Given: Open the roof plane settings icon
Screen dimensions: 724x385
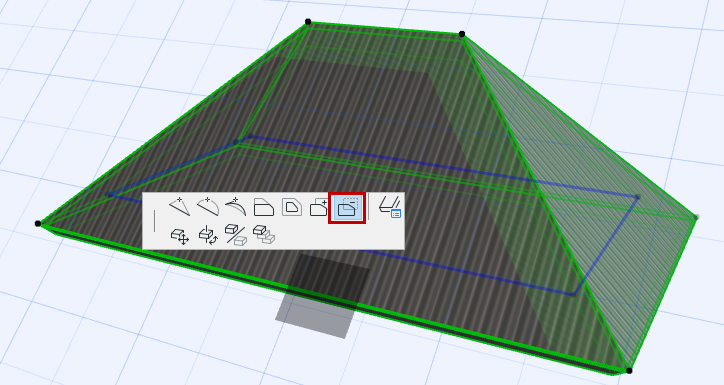Looking at the screenshot, I should [390, 207].
